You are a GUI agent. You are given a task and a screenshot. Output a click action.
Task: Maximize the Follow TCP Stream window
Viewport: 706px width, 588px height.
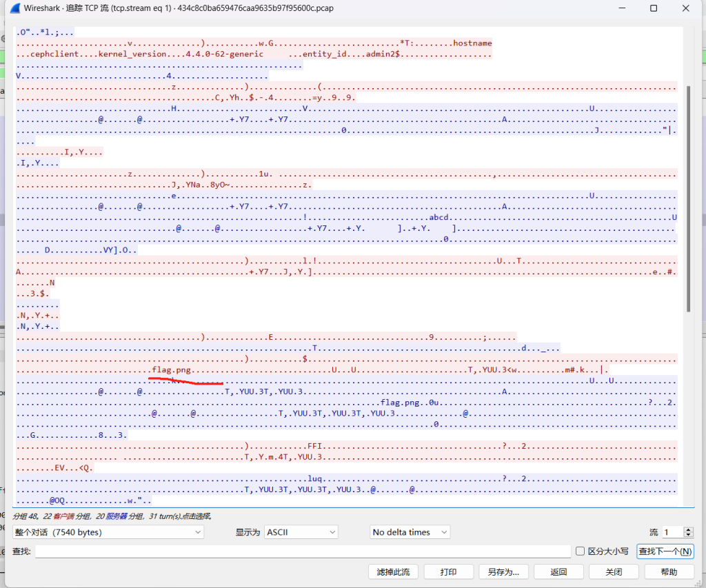pos(654,8)
